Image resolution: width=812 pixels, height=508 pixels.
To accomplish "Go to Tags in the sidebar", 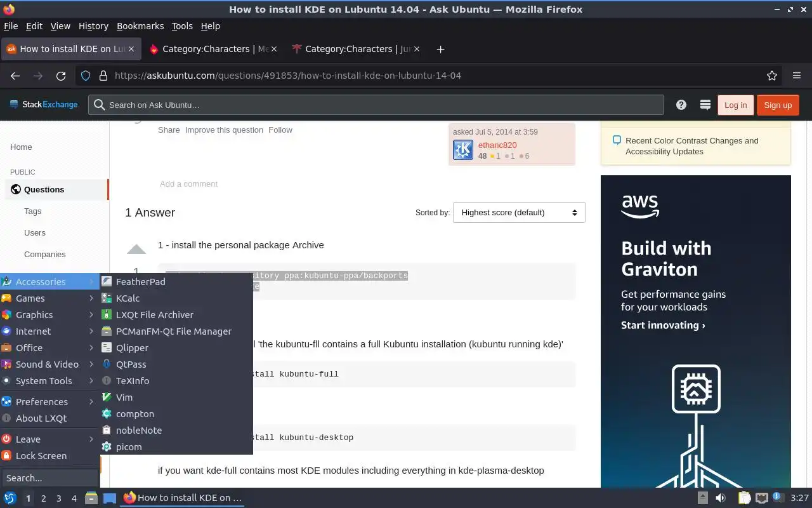I will pyautogui.click(x=33, y=211).
